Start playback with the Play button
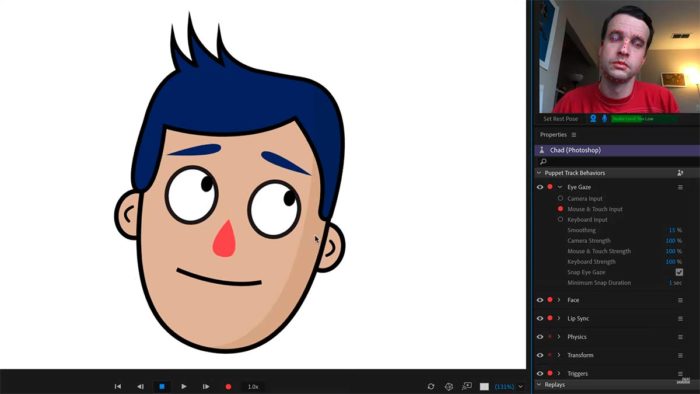 point(183,386)
